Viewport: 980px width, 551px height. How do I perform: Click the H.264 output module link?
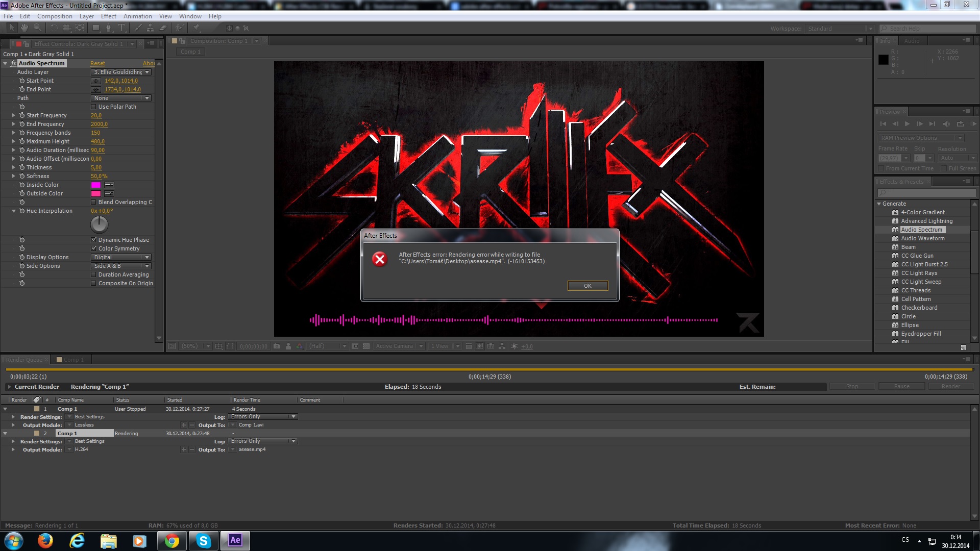[81, 449]
